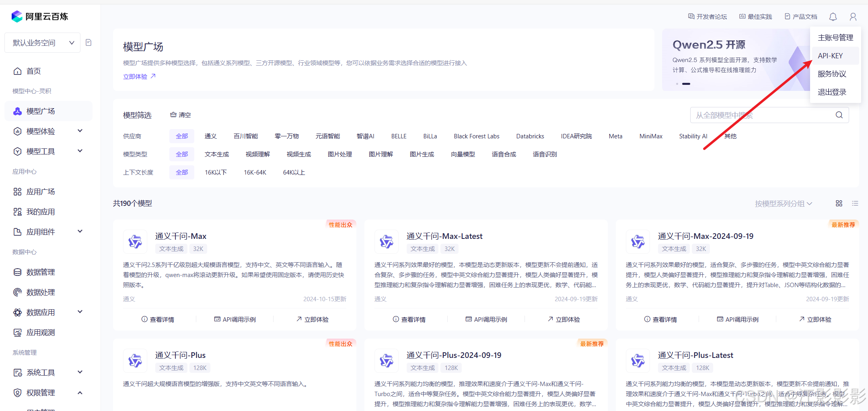Viewport: 868px width, 411px height.
Task: Click 立即体验 on the 通义千问-Max card
Action: tap(312, 319)
